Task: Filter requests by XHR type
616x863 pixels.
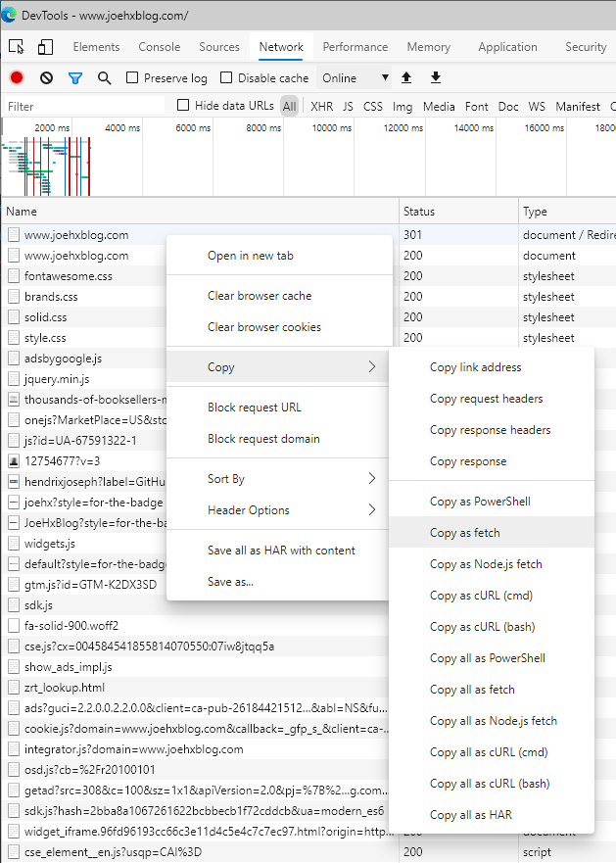Action: (321, 106)
